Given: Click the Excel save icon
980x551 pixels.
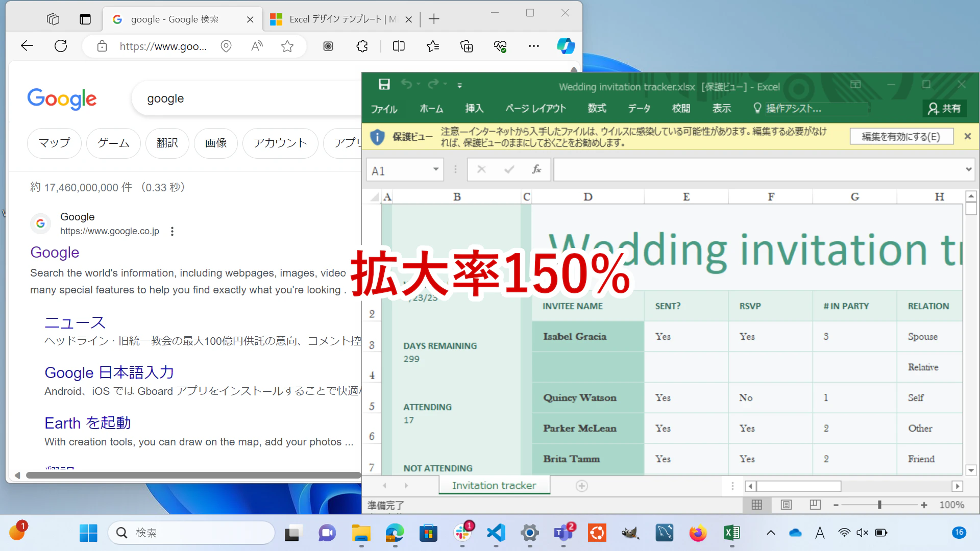Looking at the screenshot, I should tap(384, 85).
